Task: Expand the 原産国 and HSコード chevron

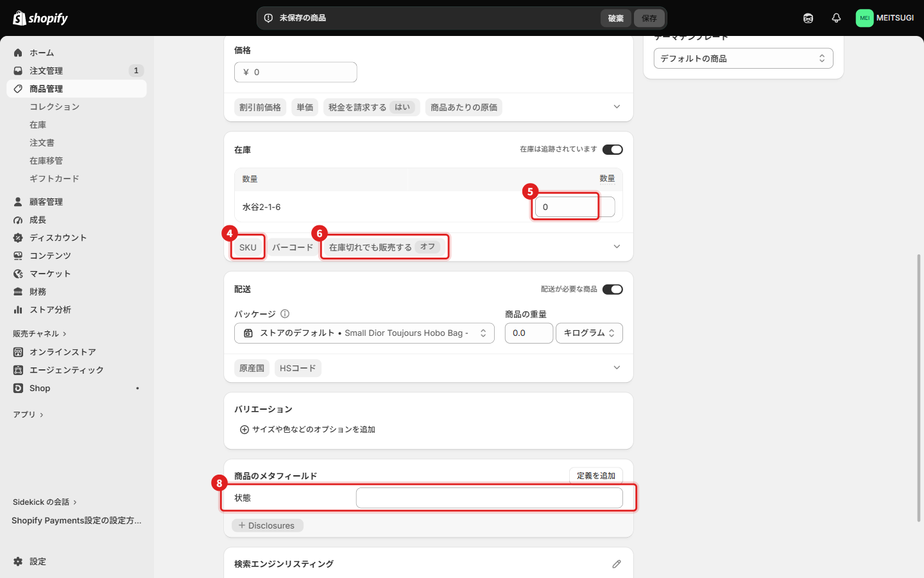Action: tap(617, 367)
